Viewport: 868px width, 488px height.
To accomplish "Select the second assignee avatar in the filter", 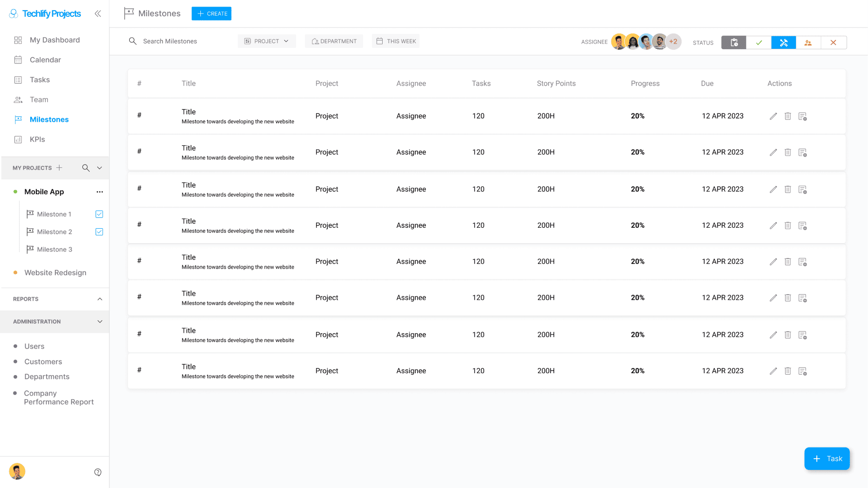I will pos(632,42).
